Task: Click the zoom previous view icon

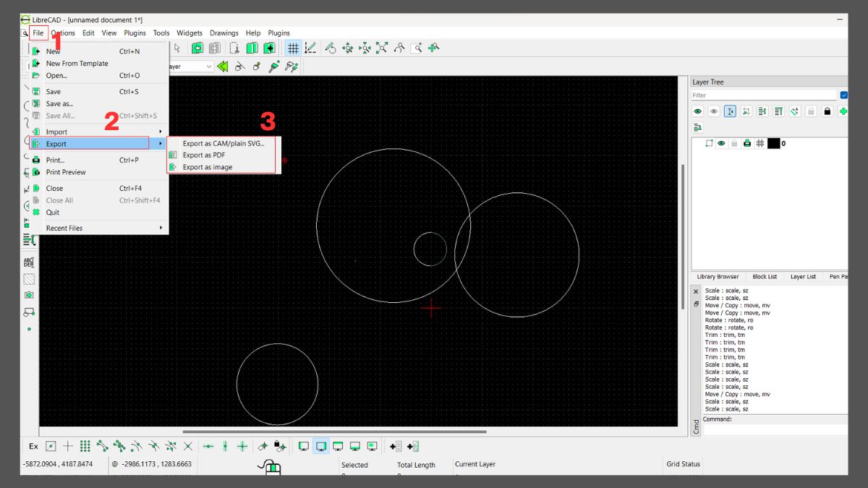Action: point(399,48)
